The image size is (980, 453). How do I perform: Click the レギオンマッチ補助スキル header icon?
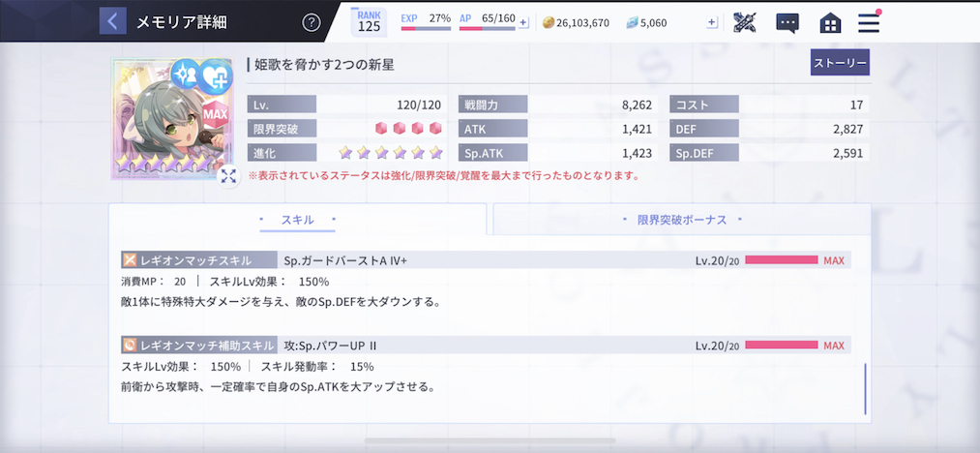click(x=130, y=345)
